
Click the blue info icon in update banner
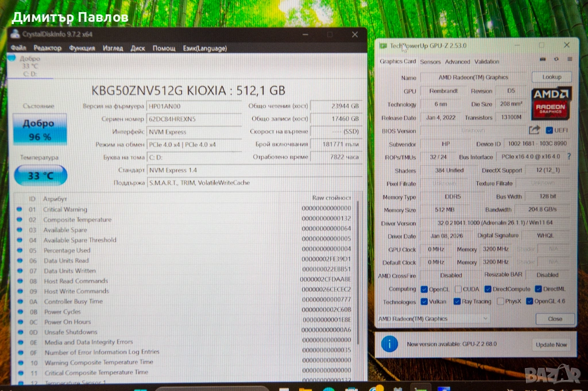pyautogui.click(x=390, y=344)
